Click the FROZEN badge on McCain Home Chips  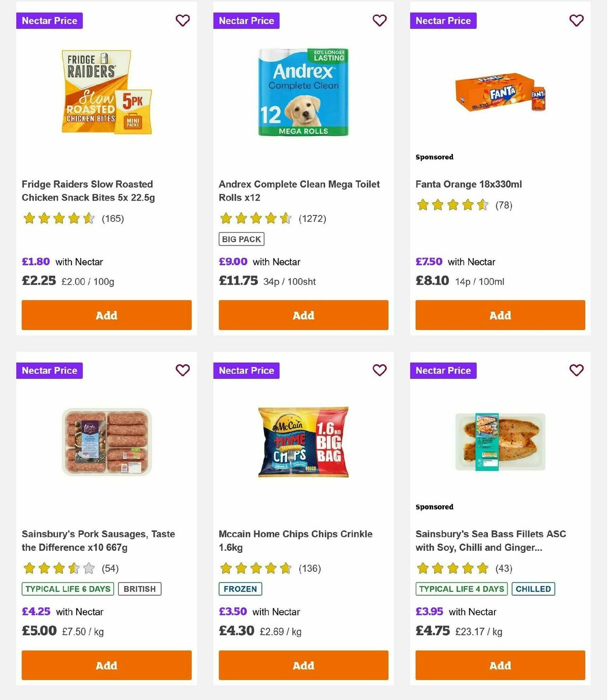point(240,589)
